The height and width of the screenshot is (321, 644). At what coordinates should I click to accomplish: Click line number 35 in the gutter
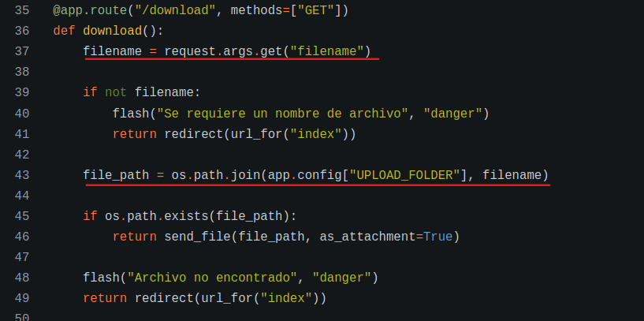pyautogui.click(x=22, y=11)
